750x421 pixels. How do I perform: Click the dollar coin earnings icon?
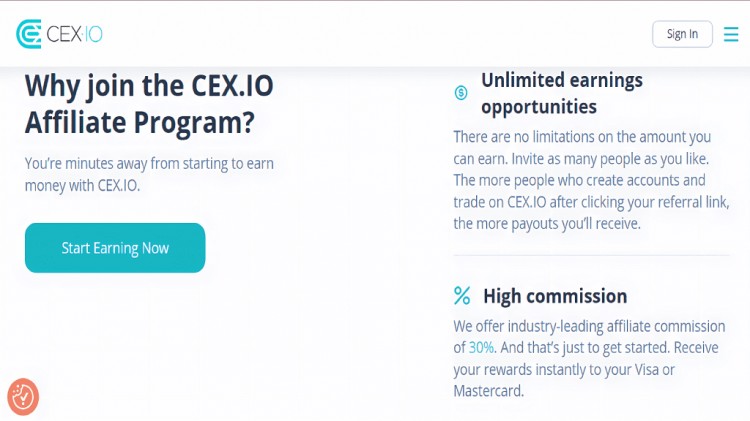pyautogui.click(x=461, y=93)
